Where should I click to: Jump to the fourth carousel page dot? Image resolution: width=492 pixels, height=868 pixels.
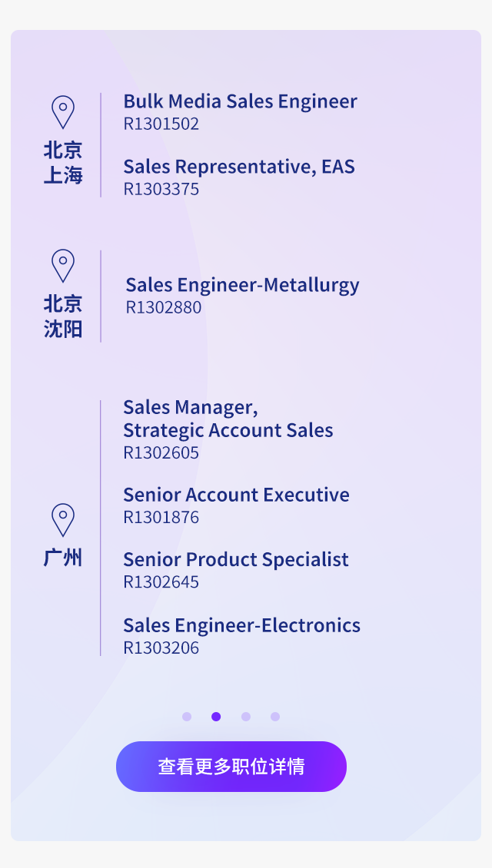click(x=274, y=717)
